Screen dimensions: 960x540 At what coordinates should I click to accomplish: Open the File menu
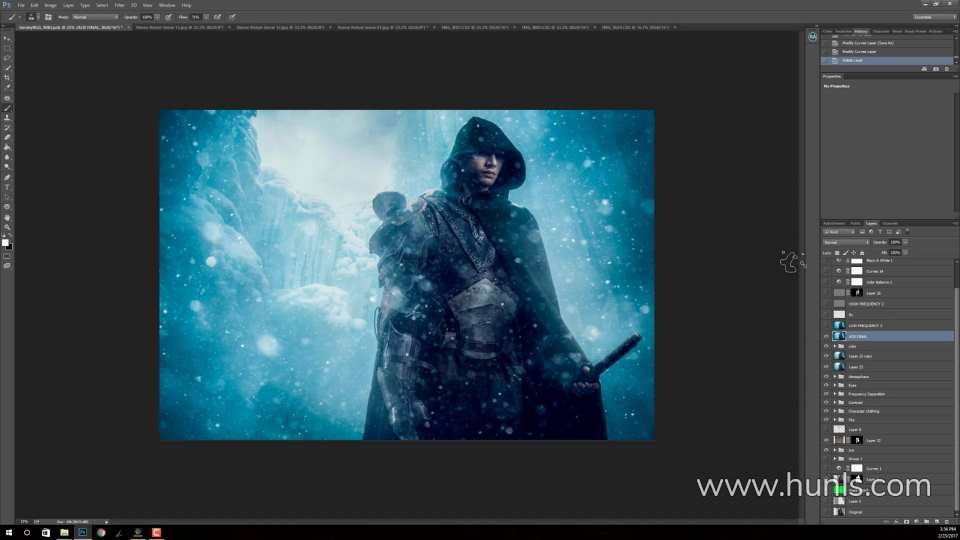click(21, 6)
